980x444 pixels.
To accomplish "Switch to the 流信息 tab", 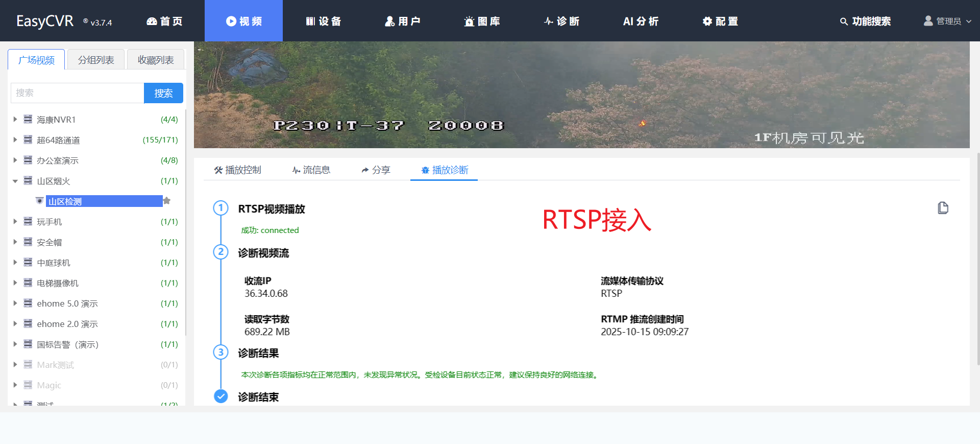I will coord(311,170).
